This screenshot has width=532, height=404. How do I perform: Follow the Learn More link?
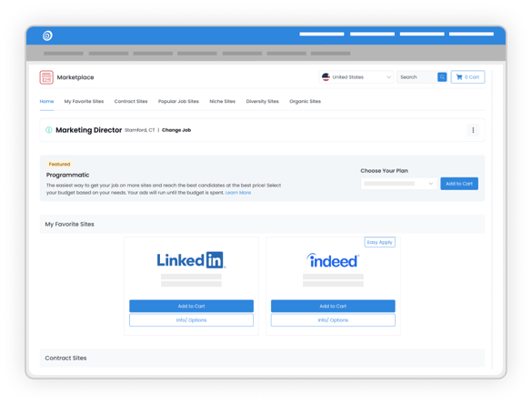238,193
